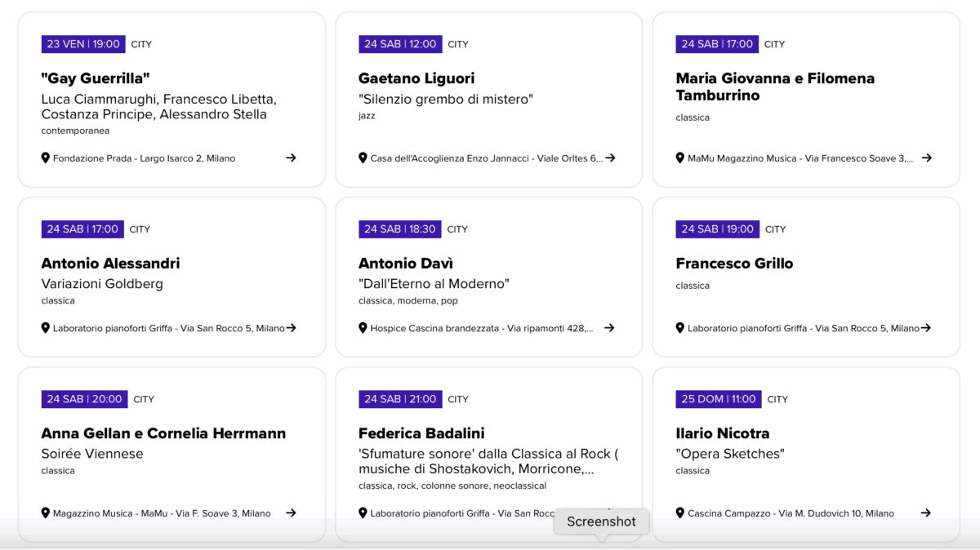Screen dimensions: 980x550
Task: Click arrow on Antonio Alessandri card
Action: pos(291,328)
